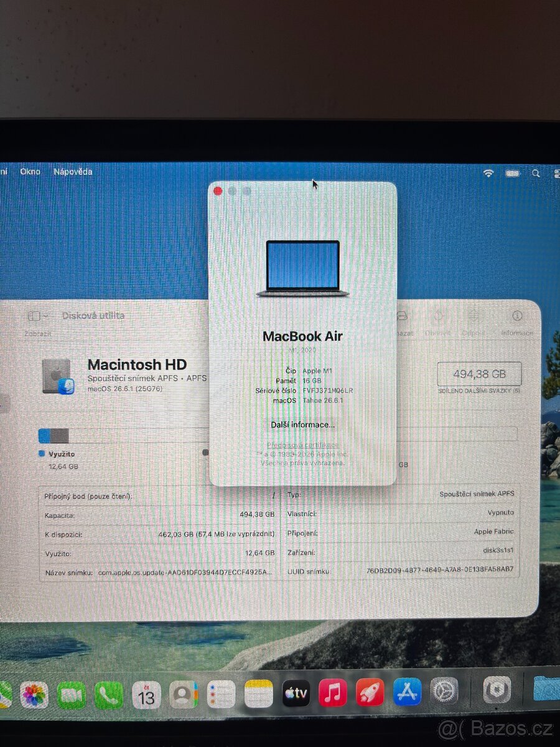Open FaceTime from the Dock

(72, 695)
